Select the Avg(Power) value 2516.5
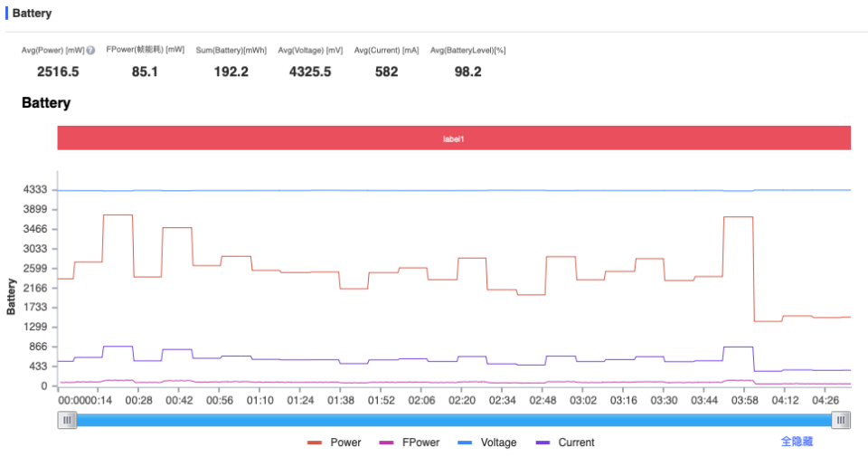Viewport: 868px width, 457px height. pyautogui.click(x=58, y=72)
